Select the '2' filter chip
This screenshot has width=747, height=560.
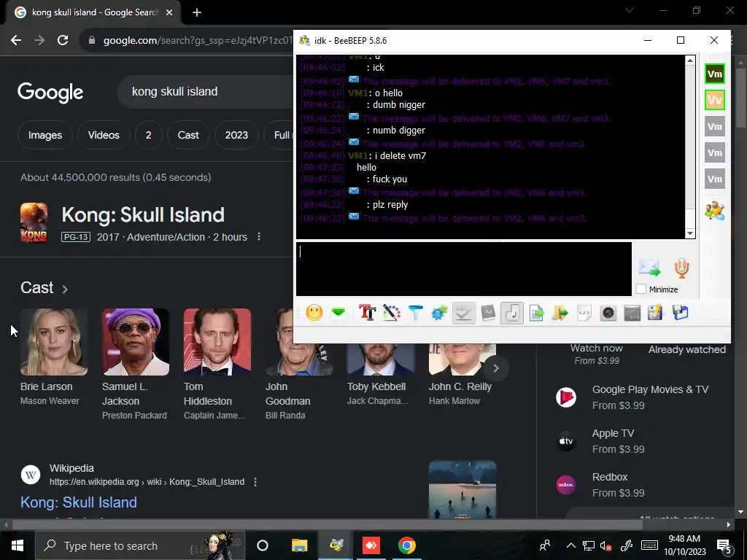149,135
